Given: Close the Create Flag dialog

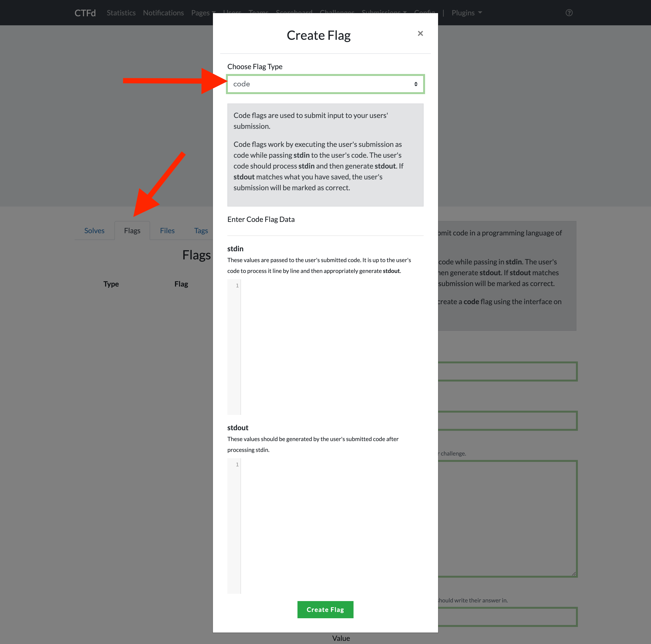Looking at the screenshot, I should point(420,33).
